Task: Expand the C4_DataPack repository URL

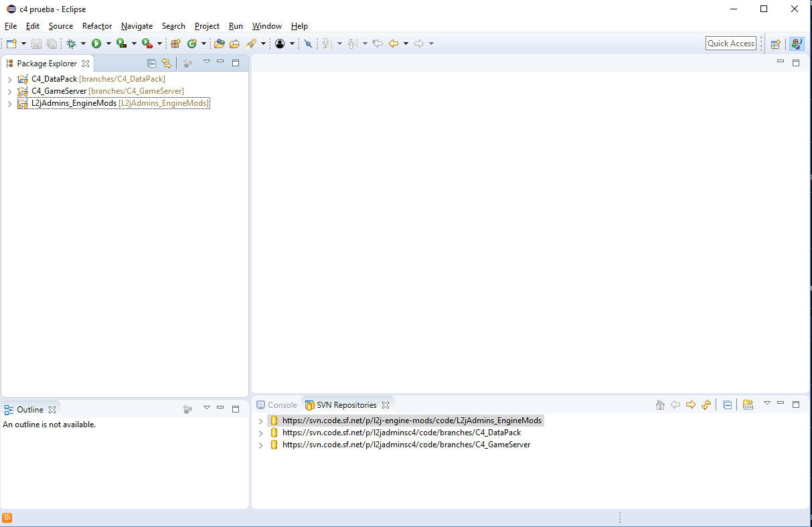Action: coord(261,433)
